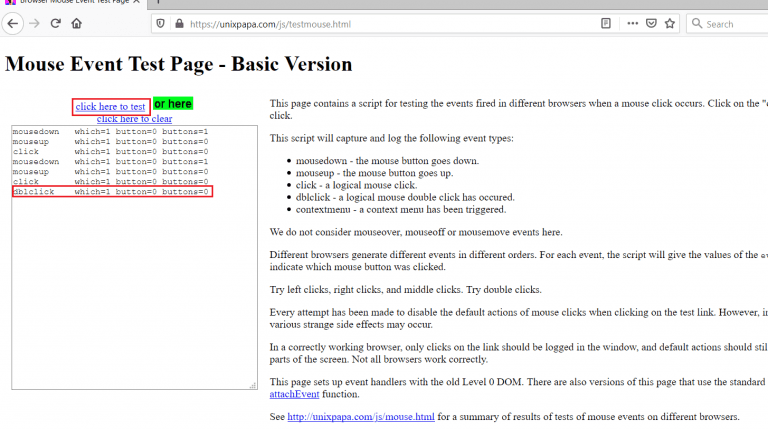Click the Save to Pocket icon
768x429 pixels.
pos(650,23)
